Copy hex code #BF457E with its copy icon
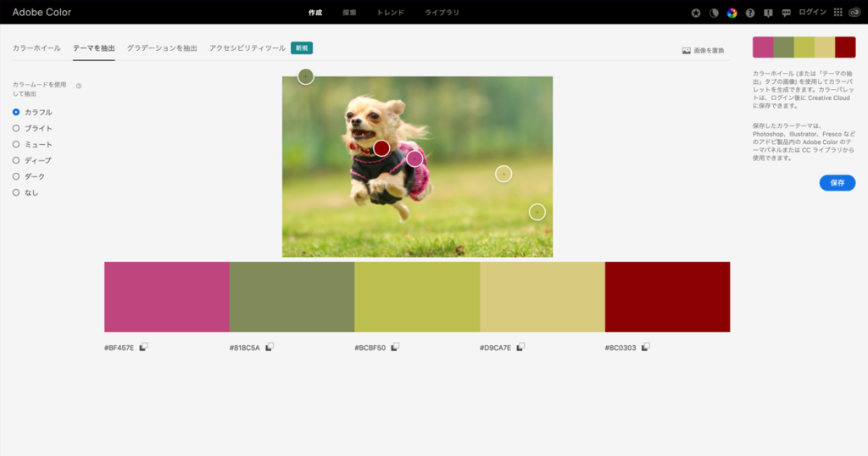This screenshot has width=868, height=456. 143,347
